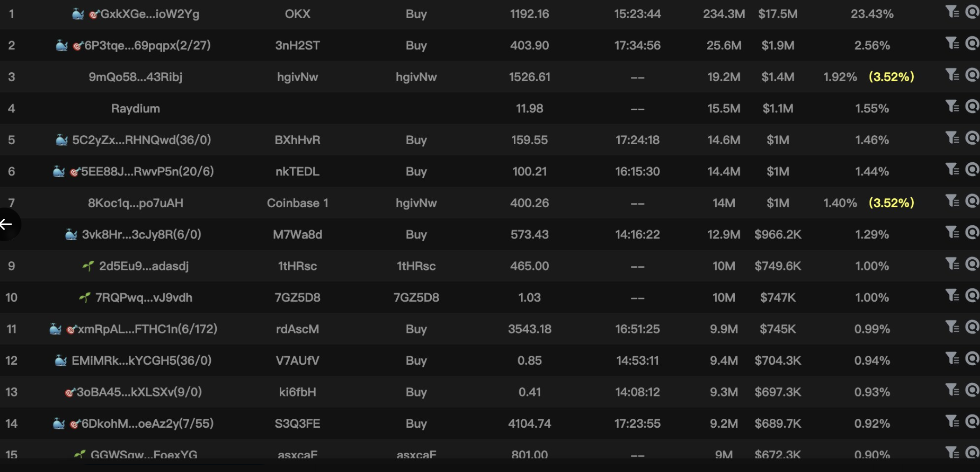
Task: Click the OKX funding source in row 1
Action: pos(297,14)
